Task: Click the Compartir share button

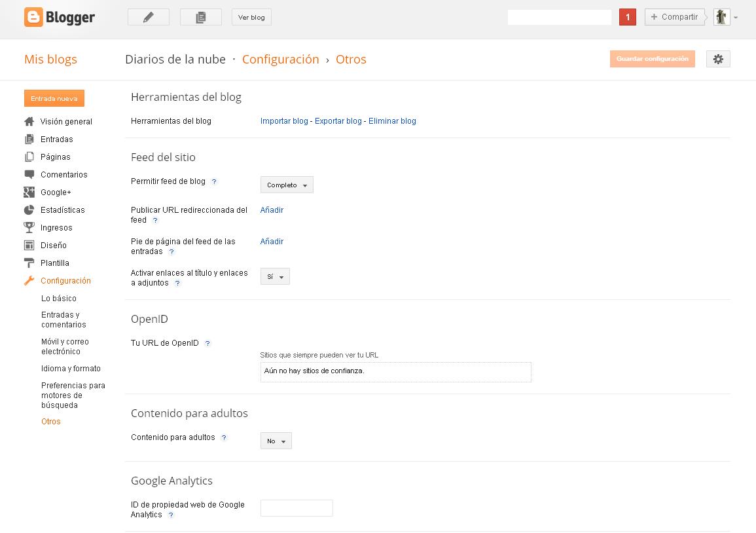Action: pyautogui.click(x=675, y=17)
